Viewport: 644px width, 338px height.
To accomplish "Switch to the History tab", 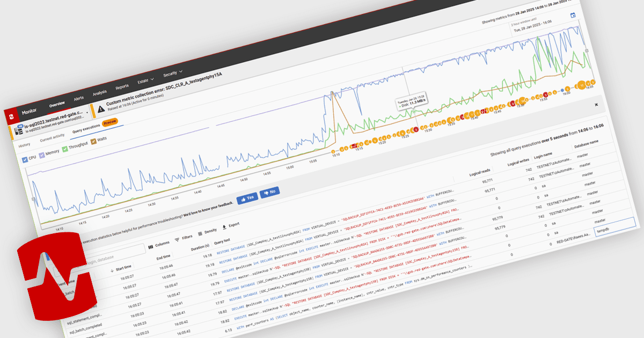I will [25, 145].
